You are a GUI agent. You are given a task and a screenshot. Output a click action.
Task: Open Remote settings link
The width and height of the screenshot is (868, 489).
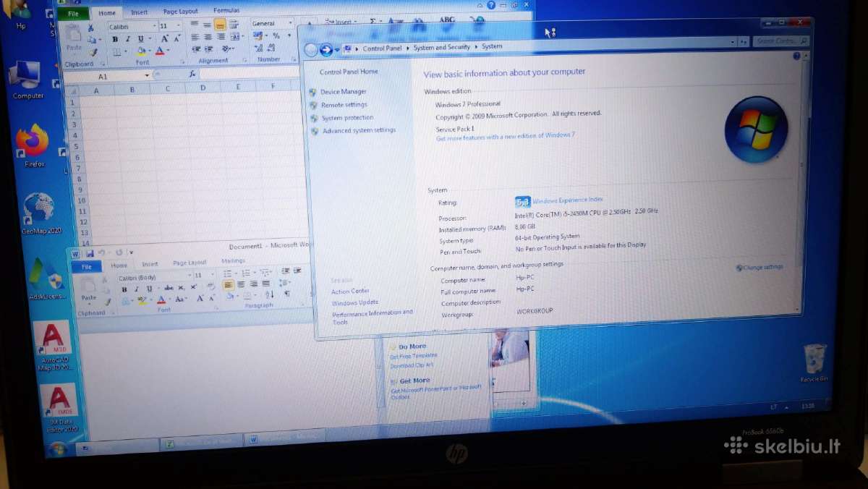(344, 105)
